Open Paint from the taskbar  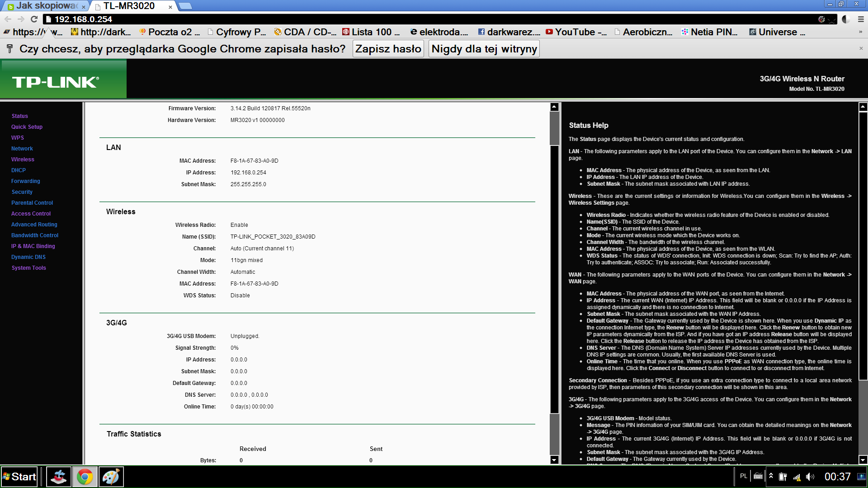(111, 477)
